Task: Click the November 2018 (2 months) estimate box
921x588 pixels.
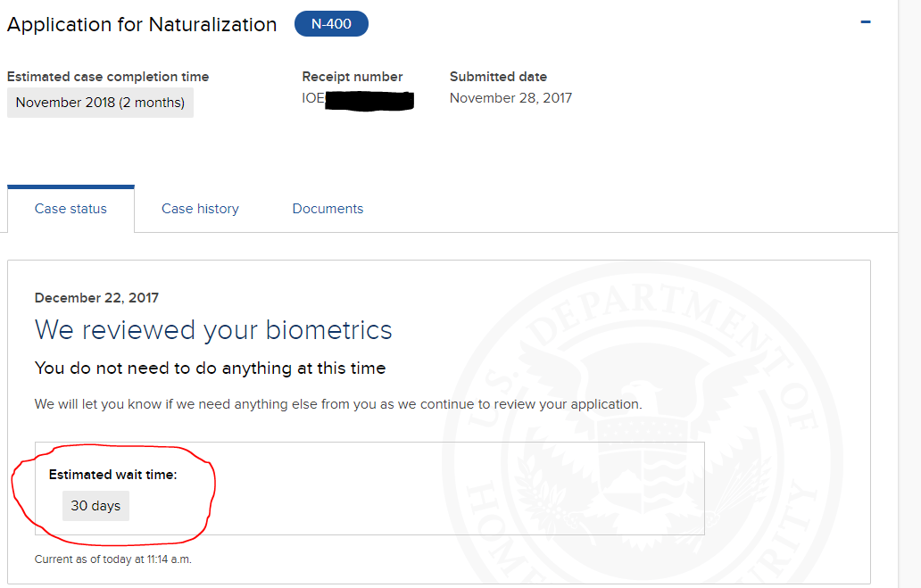Action: point(100,103)
